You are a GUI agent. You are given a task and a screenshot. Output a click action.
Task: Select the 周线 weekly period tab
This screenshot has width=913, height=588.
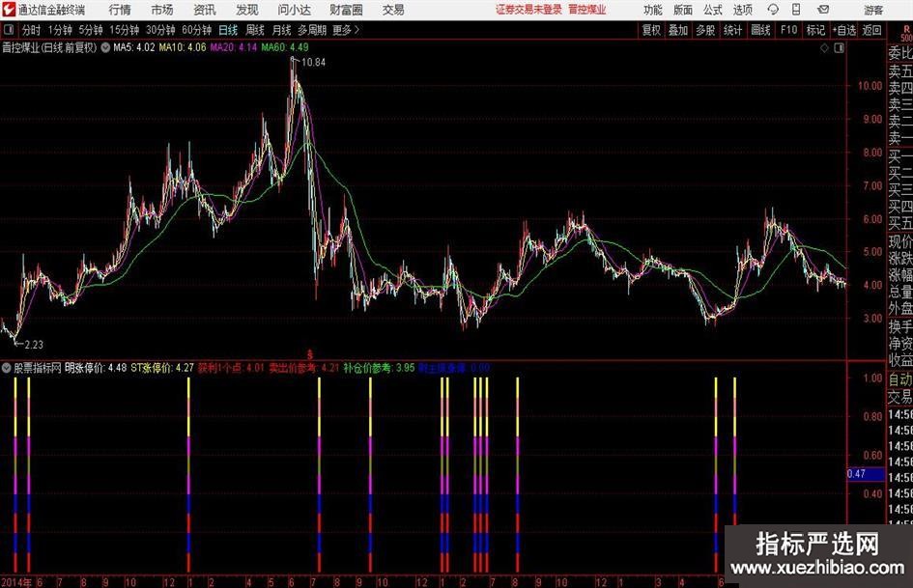coord(255,30)
